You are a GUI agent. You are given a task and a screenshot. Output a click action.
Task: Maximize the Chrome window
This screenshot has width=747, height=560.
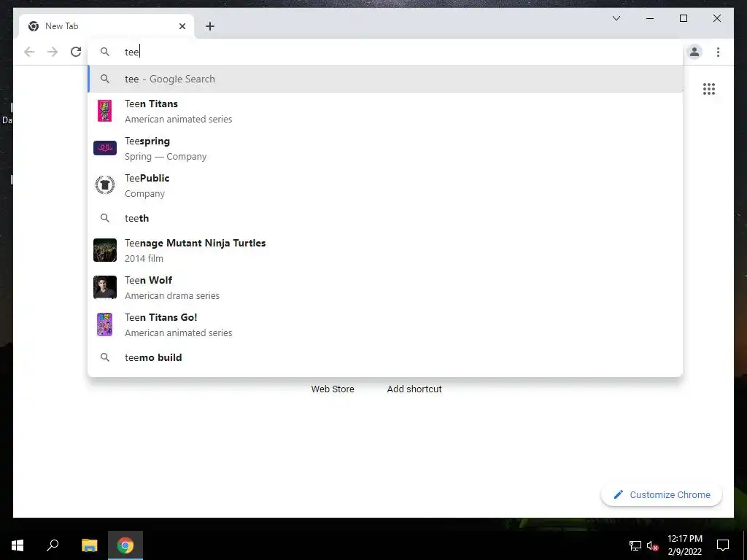click(683, 18)
